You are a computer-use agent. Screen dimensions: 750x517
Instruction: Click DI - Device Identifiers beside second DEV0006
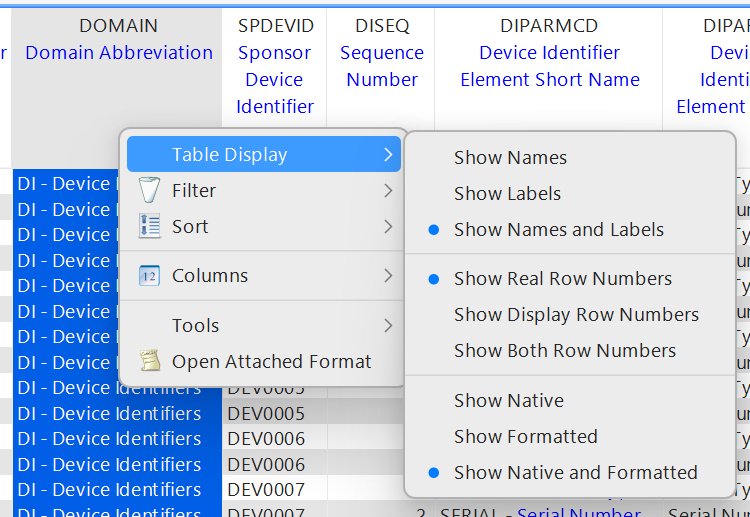tap(118, 464)
